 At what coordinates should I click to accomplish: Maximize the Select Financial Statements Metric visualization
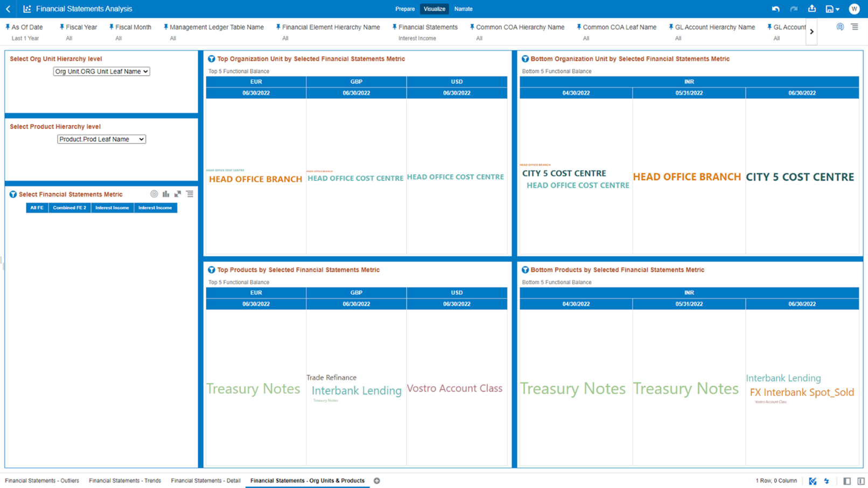pos(178,194)
